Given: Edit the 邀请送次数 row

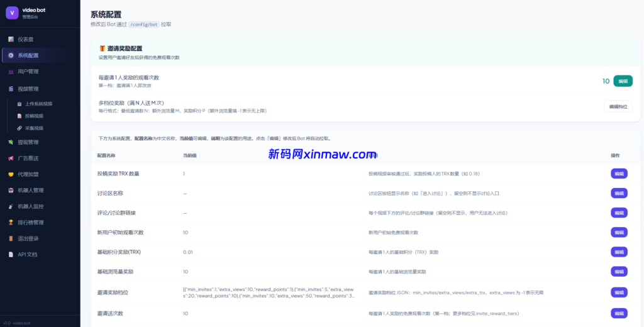Looking at the screenshot, I should pos(619,313).
